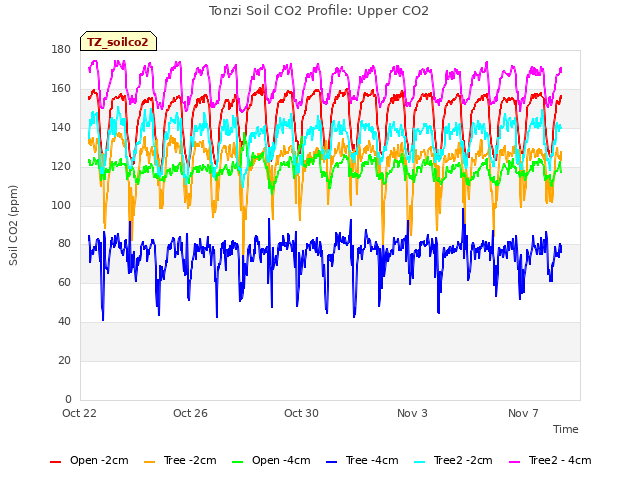This screenshot has height=480, width=640.
Task: Click the 80 y-axis tick label
Action: [x=64, y=244]
